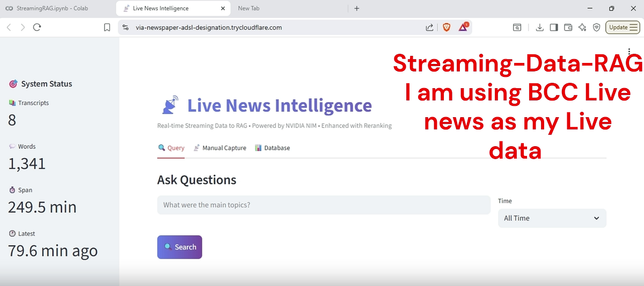Select the Query tab

[x=171, y=148]
